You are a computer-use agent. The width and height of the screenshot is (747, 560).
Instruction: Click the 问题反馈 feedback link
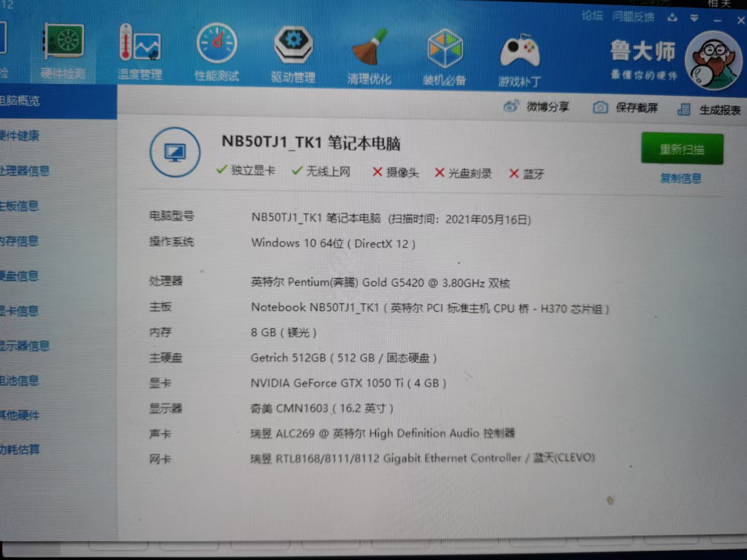pyautogui.click(x=633, y=17)
